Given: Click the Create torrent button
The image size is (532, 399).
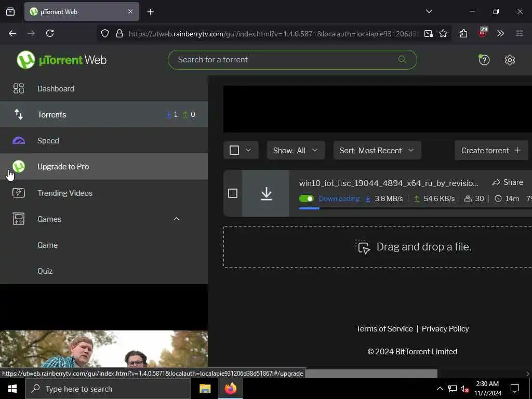Looking at the screenshot, I should point(491,150).
